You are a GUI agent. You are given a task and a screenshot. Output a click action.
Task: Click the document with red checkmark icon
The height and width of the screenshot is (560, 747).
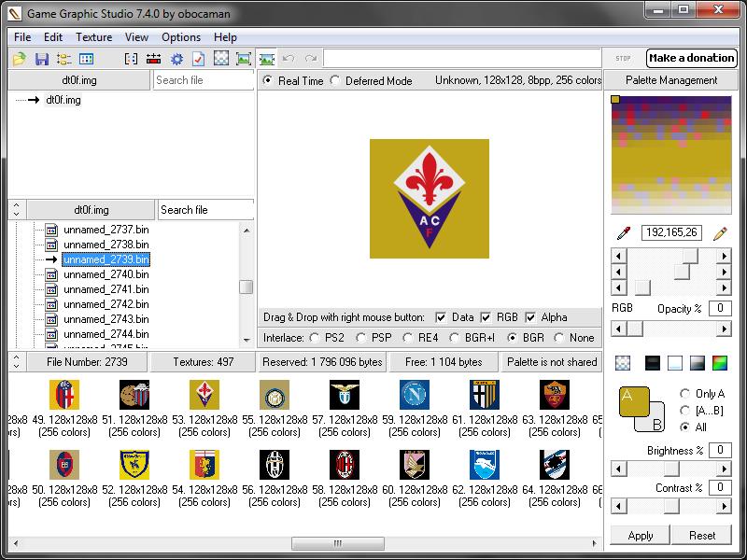tap(198, 59)
